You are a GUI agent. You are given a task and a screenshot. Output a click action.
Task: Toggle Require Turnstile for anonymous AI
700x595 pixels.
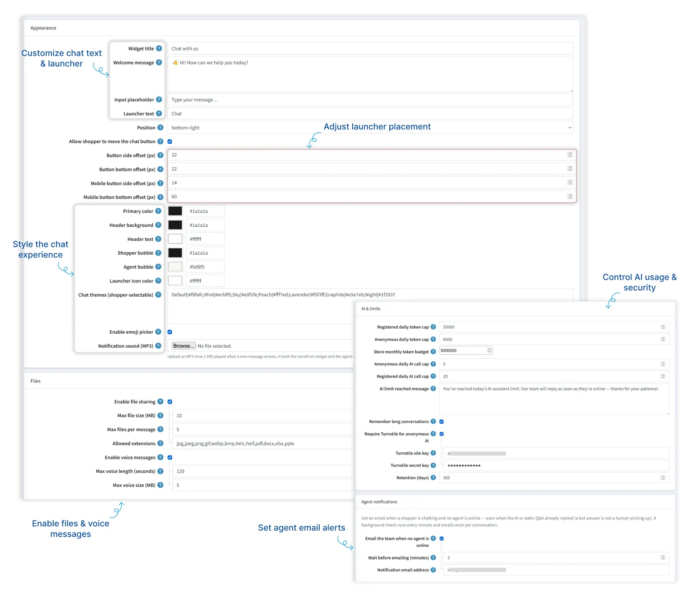(x=441, y=434)
